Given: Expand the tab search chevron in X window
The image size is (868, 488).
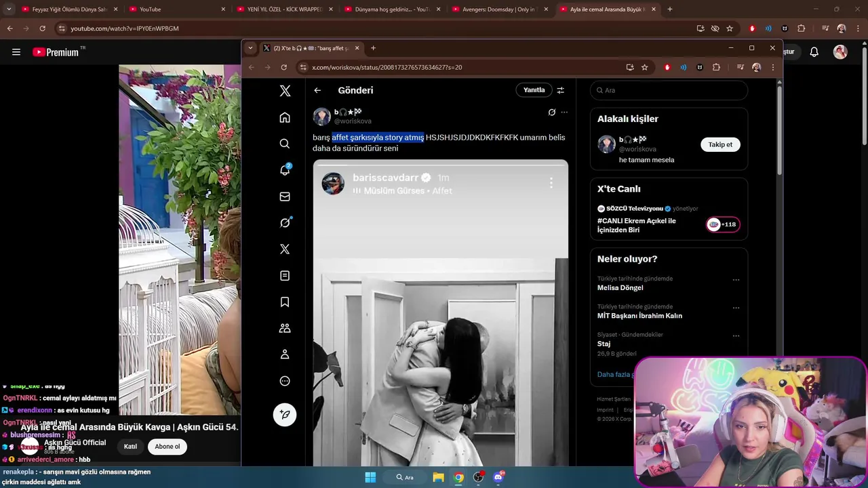Looking at the screenshot, I should pos(250,48).
